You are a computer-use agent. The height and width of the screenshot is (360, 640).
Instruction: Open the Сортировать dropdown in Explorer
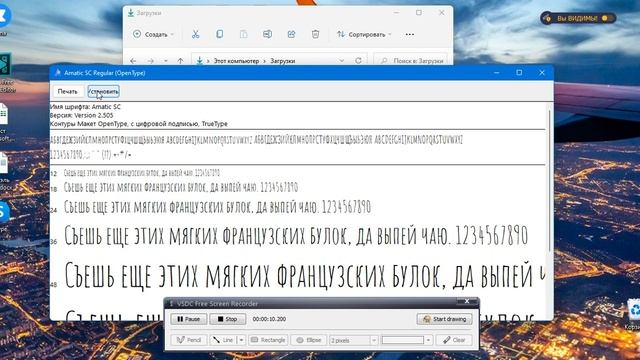coord(364,34)
